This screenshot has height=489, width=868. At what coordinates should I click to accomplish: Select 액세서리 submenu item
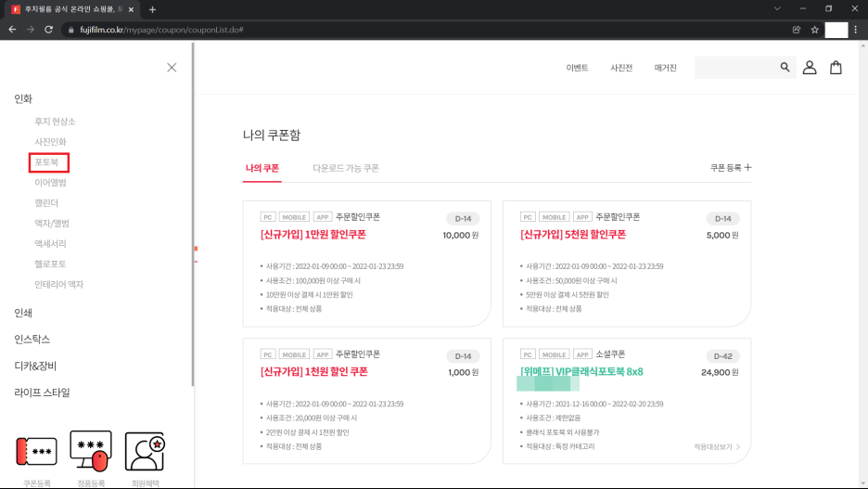(50, 244)
